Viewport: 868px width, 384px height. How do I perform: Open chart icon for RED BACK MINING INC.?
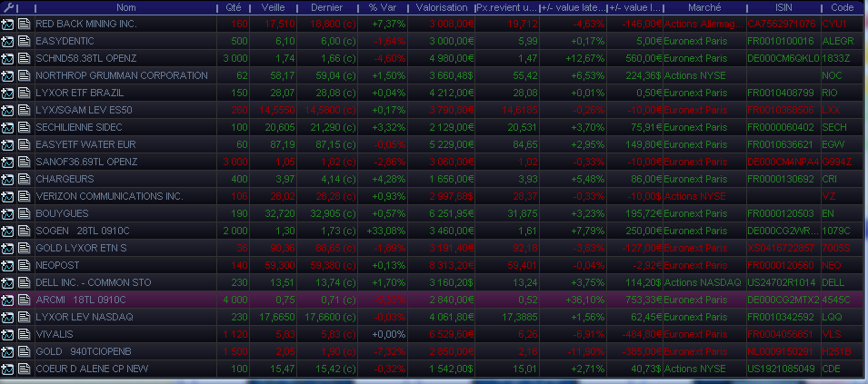click(8, 24)
